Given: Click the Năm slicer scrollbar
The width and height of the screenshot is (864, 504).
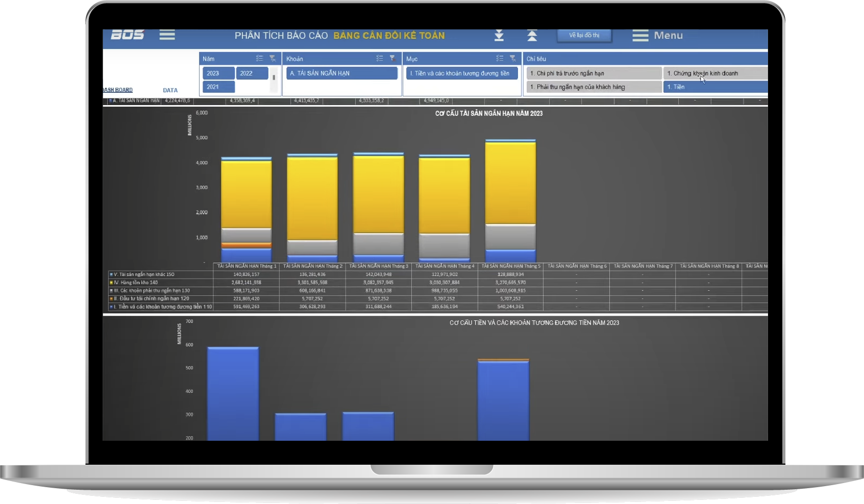Looking at the screenshot, I should pos(274,78).
